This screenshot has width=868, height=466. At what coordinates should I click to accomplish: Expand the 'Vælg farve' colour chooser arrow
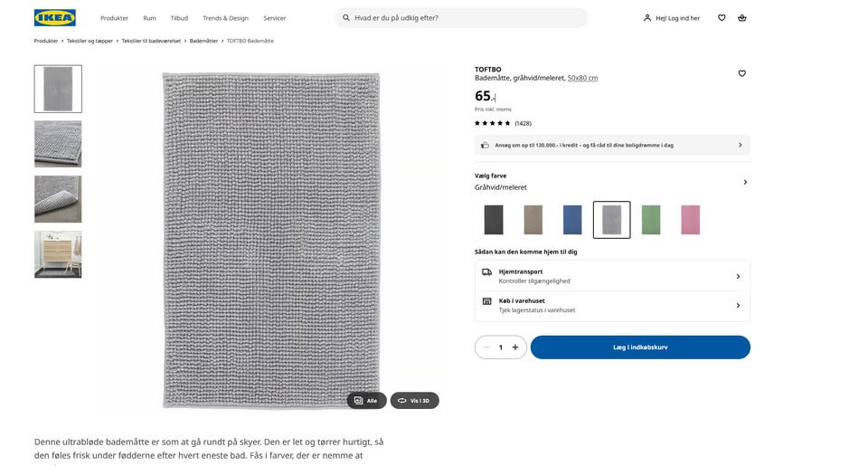click(745, 182)
